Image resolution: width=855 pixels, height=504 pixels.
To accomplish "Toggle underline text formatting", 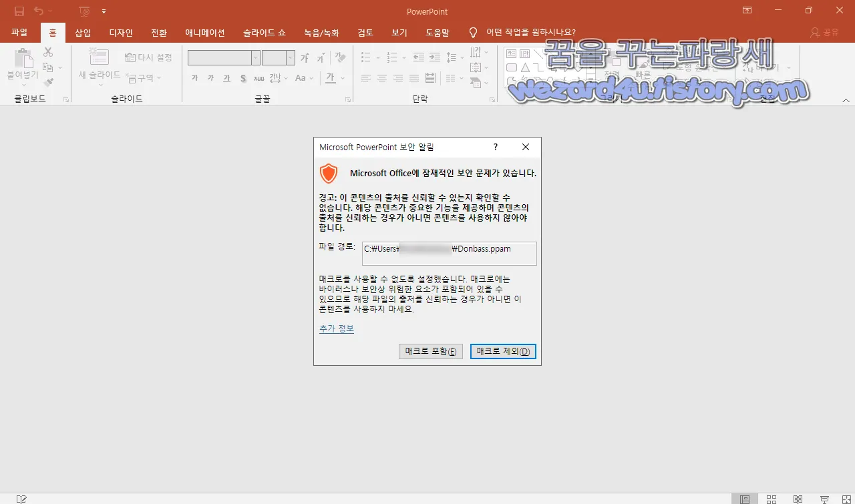I will pos(226,78).
